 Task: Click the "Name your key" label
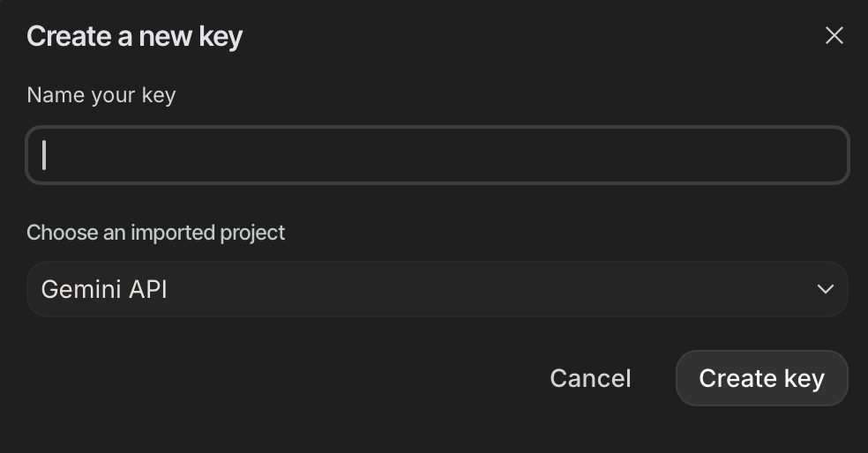[x=101, y=95]
